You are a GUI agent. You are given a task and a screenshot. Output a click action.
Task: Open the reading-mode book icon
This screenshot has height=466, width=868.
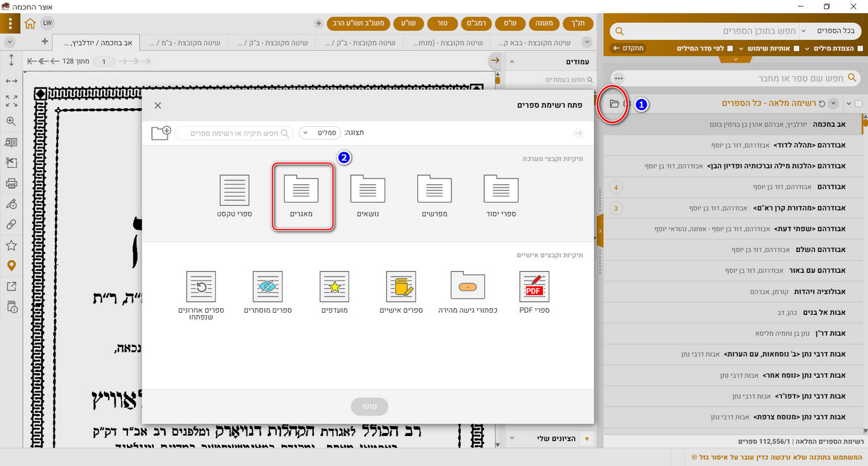pyautogui.click(x=11, y=142)
